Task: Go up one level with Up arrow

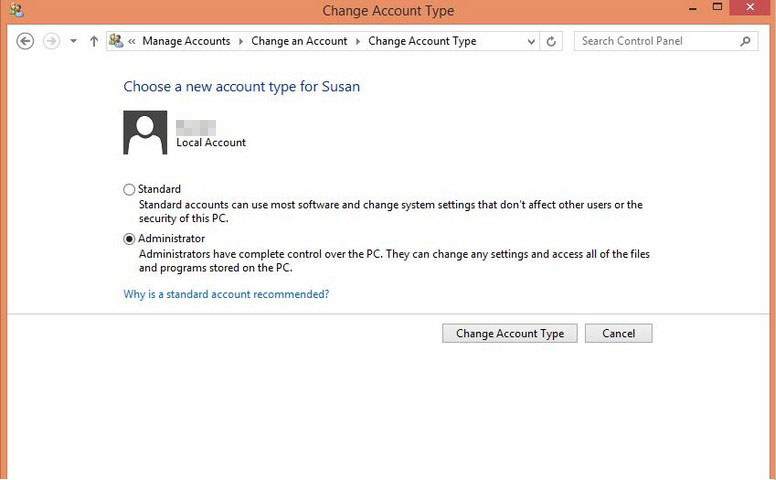Action: 94,41
